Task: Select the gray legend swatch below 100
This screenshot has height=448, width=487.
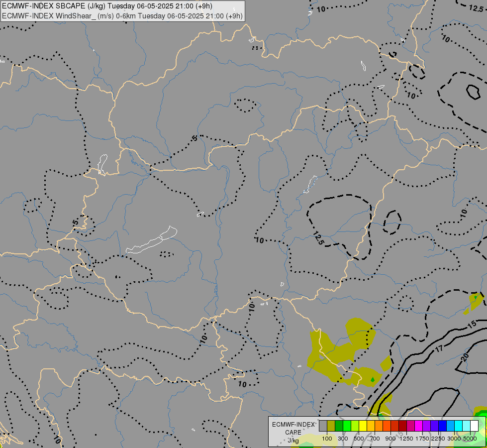Action: (x=323, y=426)
